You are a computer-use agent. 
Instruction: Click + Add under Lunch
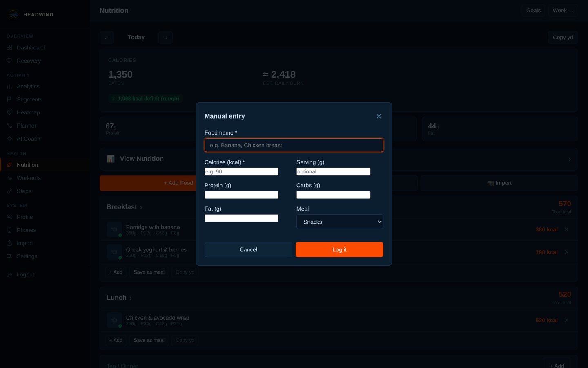click(116, 341)
